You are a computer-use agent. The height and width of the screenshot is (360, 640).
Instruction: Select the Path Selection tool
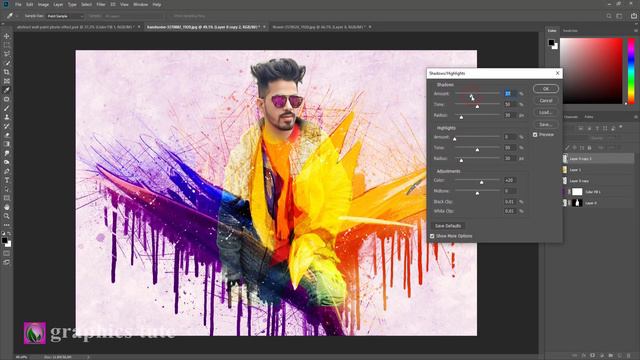[x=7, y=189]
